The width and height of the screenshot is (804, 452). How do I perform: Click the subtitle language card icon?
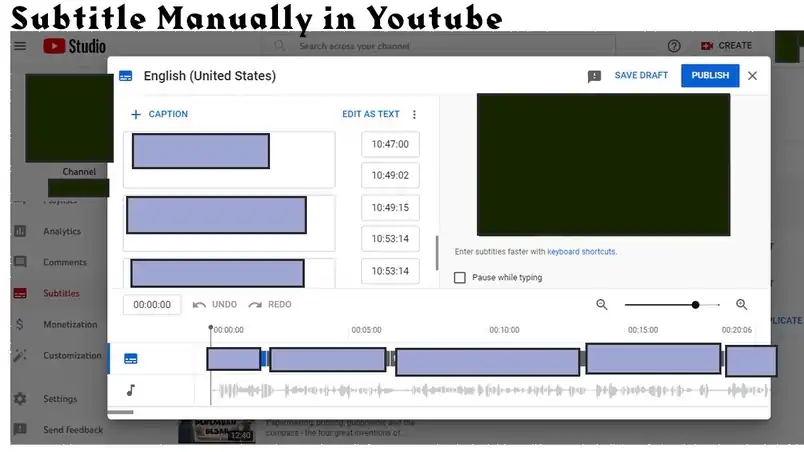pos(126,76)
